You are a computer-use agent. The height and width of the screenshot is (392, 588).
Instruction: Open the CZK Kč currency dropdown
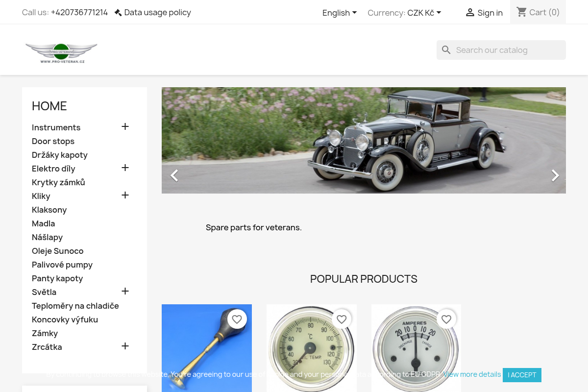pos(424,13)
